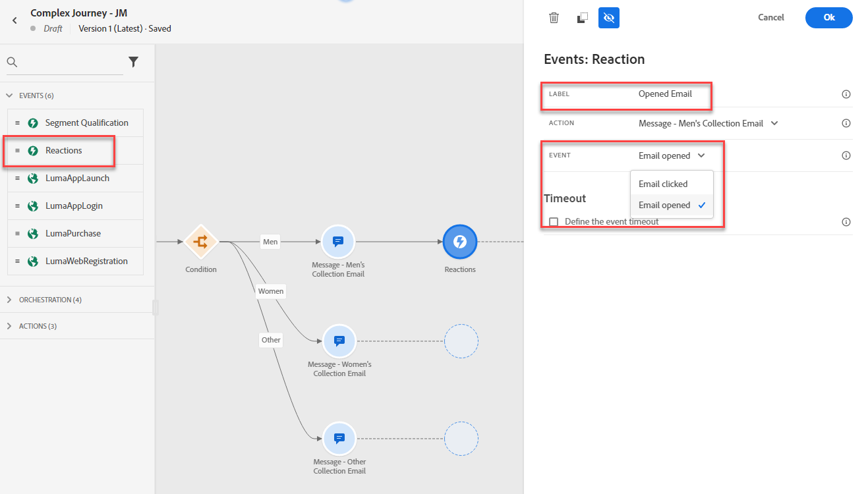Select the Other Collection Email message node

(x=339, y=439)
